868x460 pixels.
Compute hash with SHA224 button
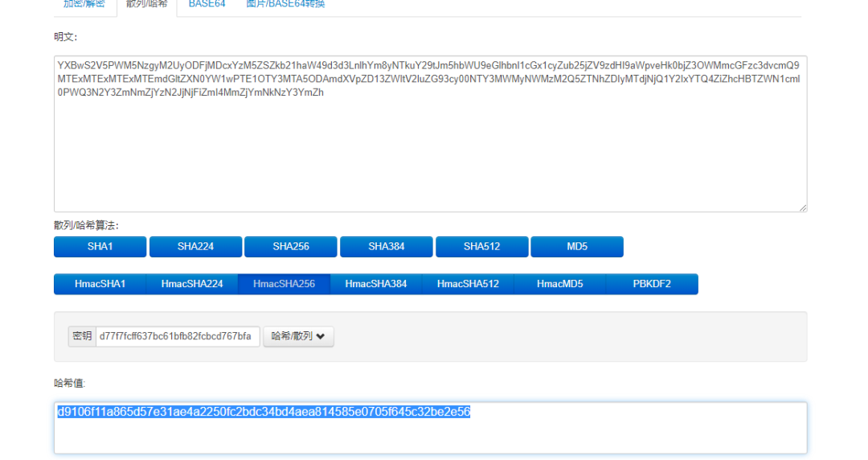195,247
